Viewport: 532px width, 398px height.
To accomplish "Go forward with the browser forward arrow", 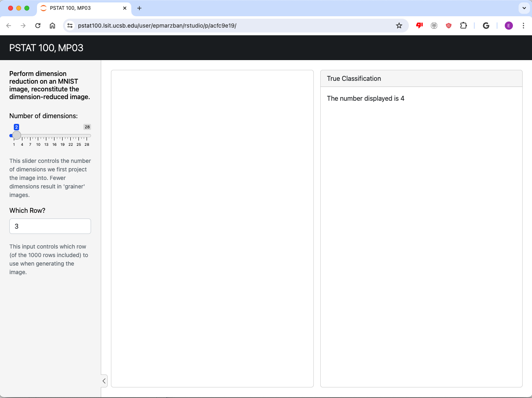I will click(23, 26).
